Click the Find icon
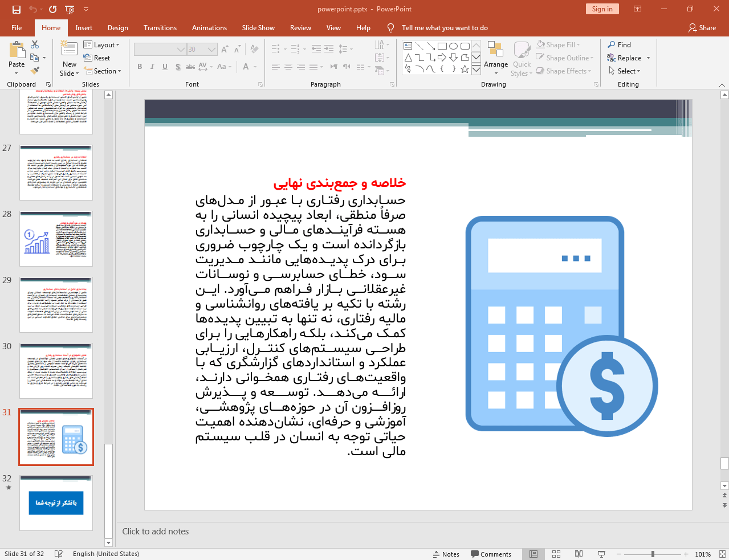Viewport: 729px width, 560px height. coord(619,45)
